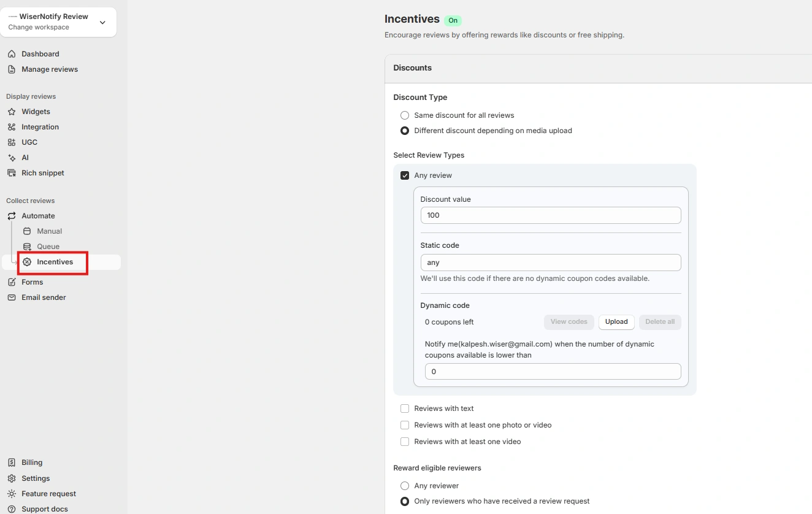Turn off the Incentives On toggle
Viewport: 812px width, 514px height.
click(453, 20)
